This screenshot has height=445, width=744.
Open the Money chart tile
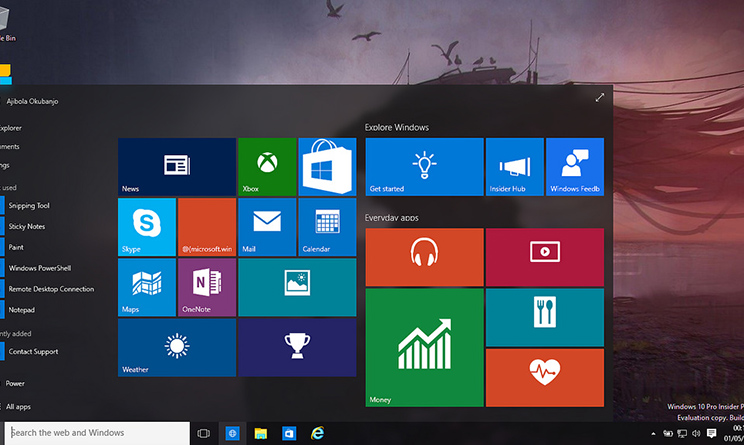[x=425, y=347]
